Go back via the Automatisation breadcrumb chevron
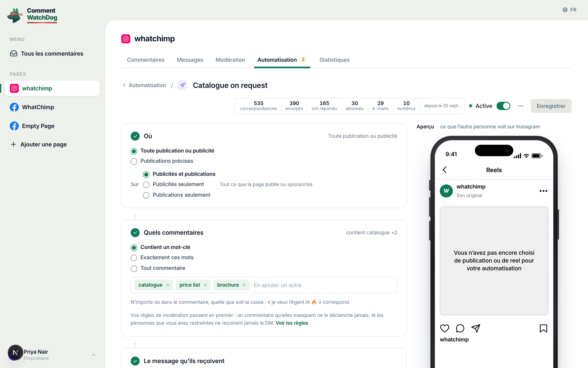This screenshot has height=368, width=588. click(x=124, y=85)
